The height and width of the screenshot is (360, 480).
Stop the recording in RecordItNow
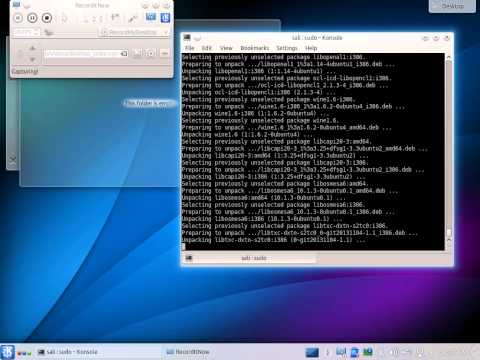[x=47, y=18]
